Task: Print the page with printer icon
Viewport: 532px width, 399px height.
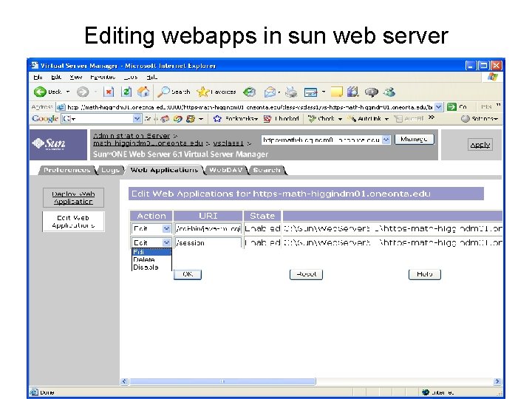Action: [x=291, y=92]
